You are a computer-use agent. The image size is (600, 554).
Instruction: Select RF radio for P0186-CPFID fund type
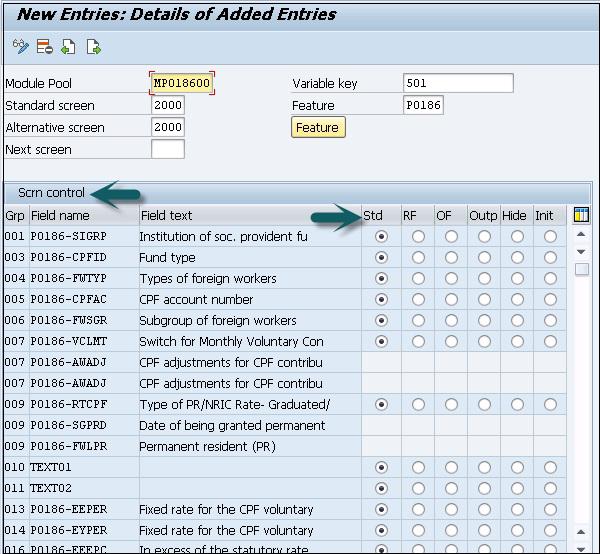coord(417,257)
